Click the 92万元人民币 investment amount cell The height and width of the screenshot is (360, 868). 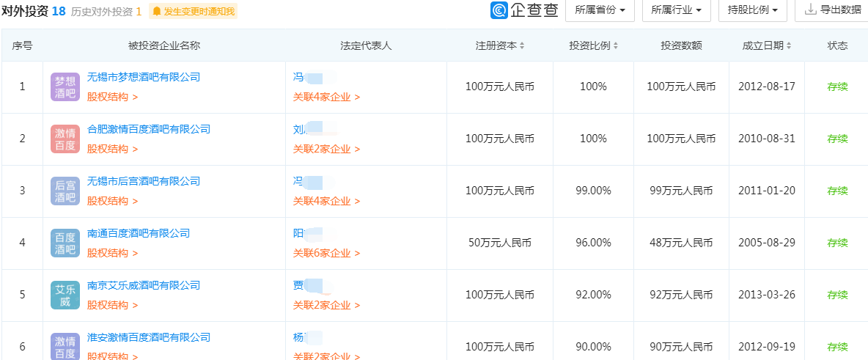tap(681, 295)
